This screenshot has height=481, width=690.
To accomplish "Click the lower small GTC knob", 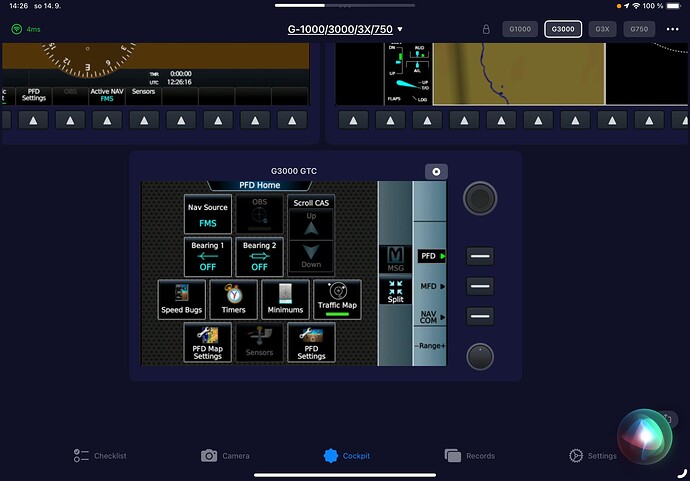I will [480, 356].
